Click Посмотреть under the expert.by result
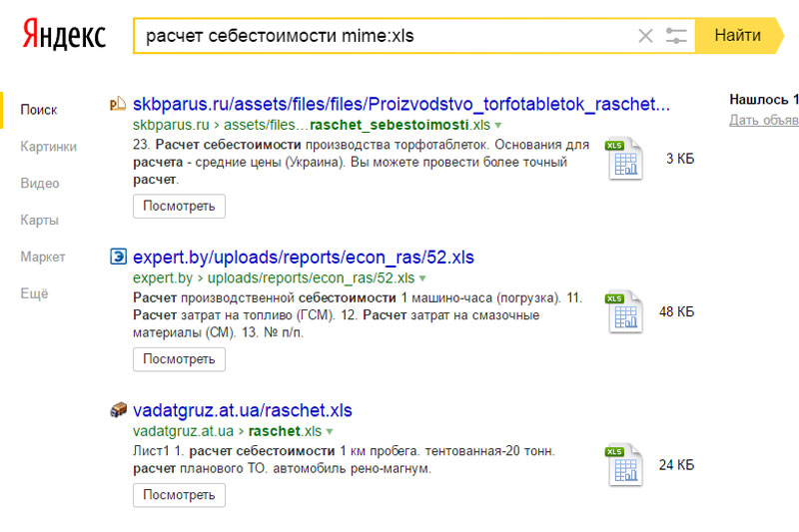This screenshot has width=799, height=532. click(179, 359)
